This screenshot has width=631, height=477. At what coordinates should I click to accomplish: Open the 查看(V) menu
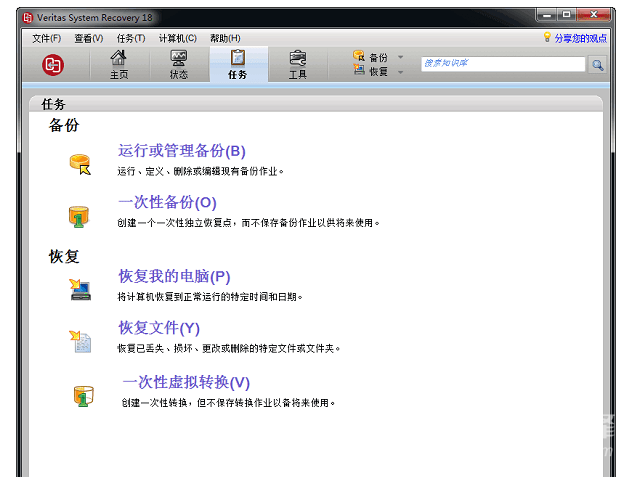coord(89,38)
